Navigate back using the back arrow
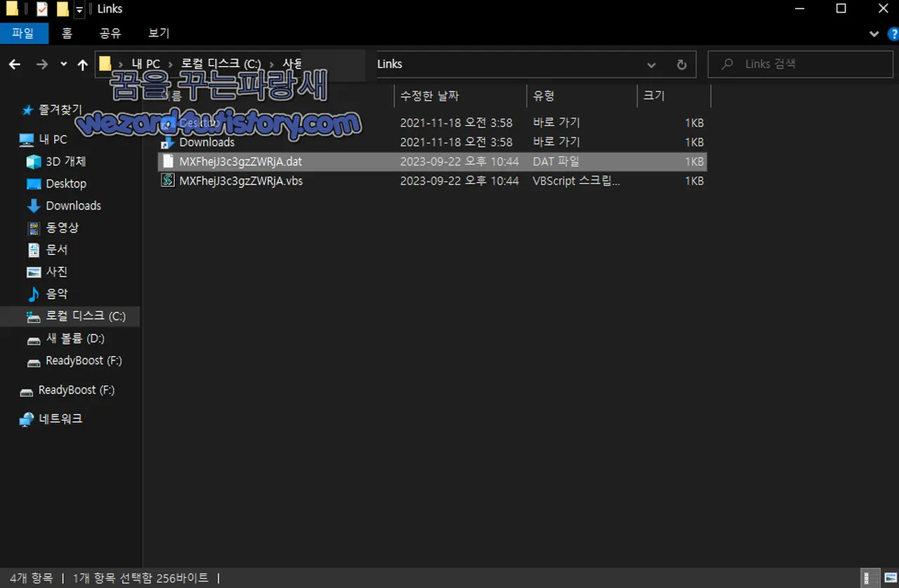Viewport: 899px width, 588px height. 14,64
